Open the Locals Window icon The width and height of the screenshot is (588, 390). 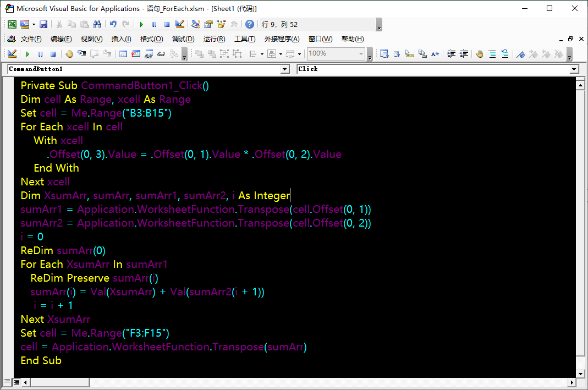123,53
